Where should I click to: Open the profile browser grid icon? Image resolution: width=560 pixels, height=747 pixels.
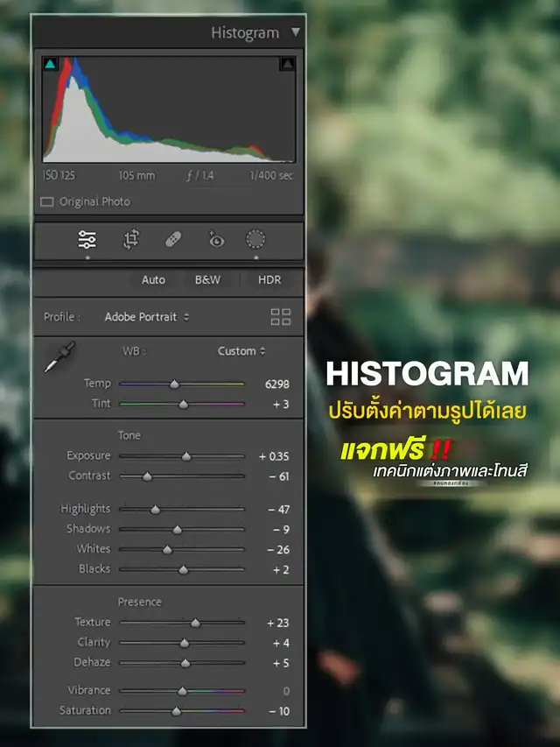click(x=281, y=317)
